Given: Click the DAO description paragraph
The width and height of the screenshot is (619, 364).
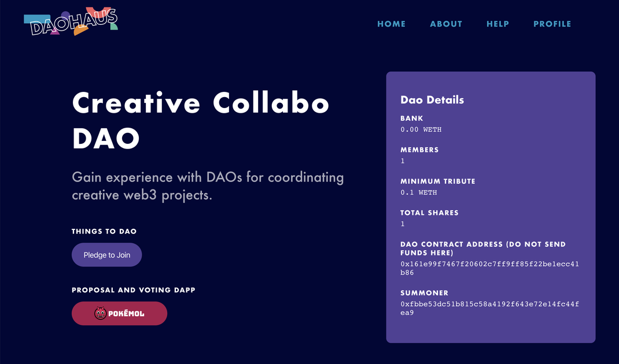Looking at the screenshot, I should click(x=208, y=185).
